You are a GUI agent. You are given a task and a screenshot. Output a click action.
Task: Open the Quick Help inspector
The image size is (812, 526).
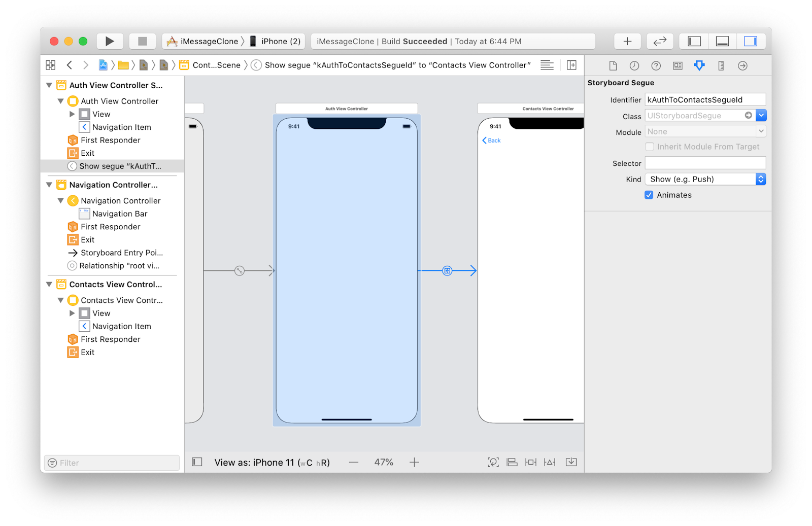pos(656,65)
